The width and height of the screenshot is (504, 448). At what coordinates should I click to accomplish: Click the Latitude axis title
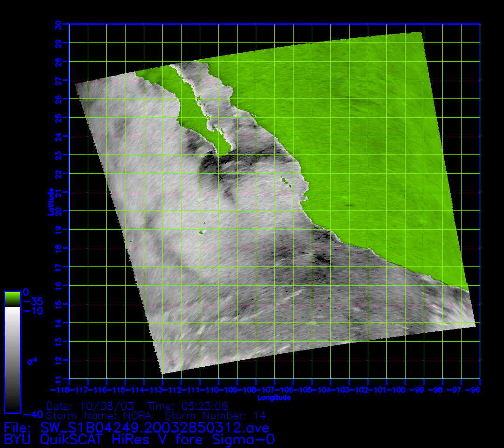[x=50, y=202]
